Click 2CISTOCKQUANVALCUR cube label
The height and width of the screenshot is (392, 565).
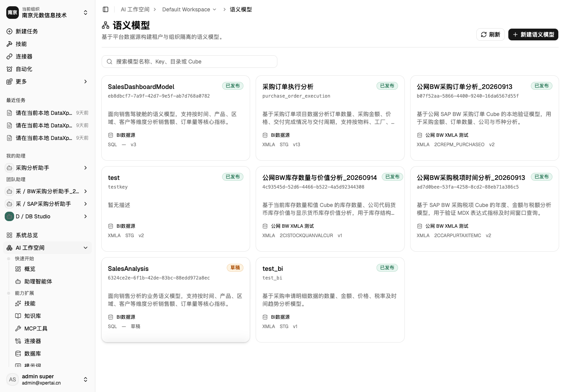point(306,236)
